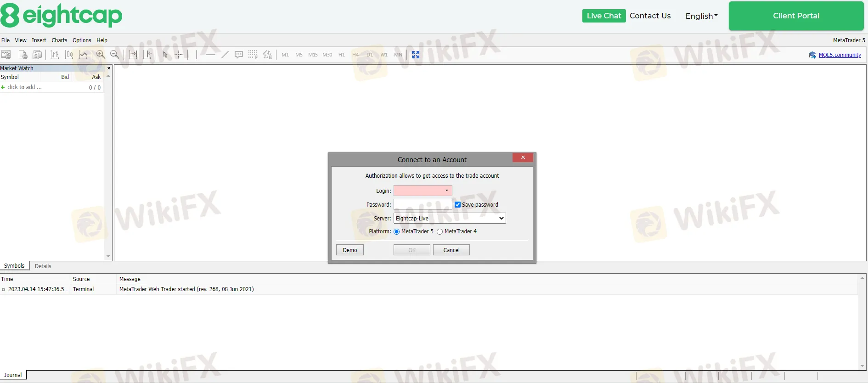Click 'click to add ...' symbol field
This screenshot has height=383, width=868.
click(24, 87)
